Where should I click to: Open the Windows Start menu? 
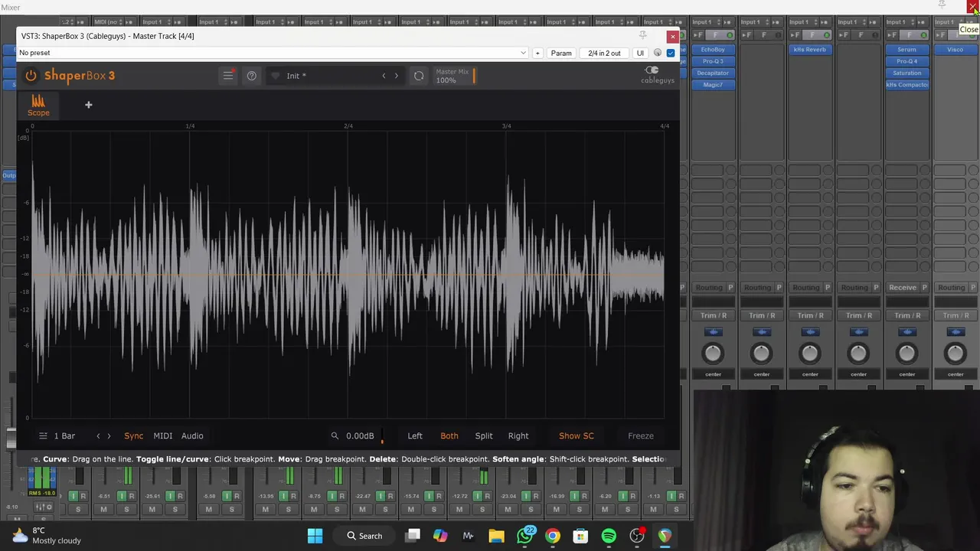point(315,536)
